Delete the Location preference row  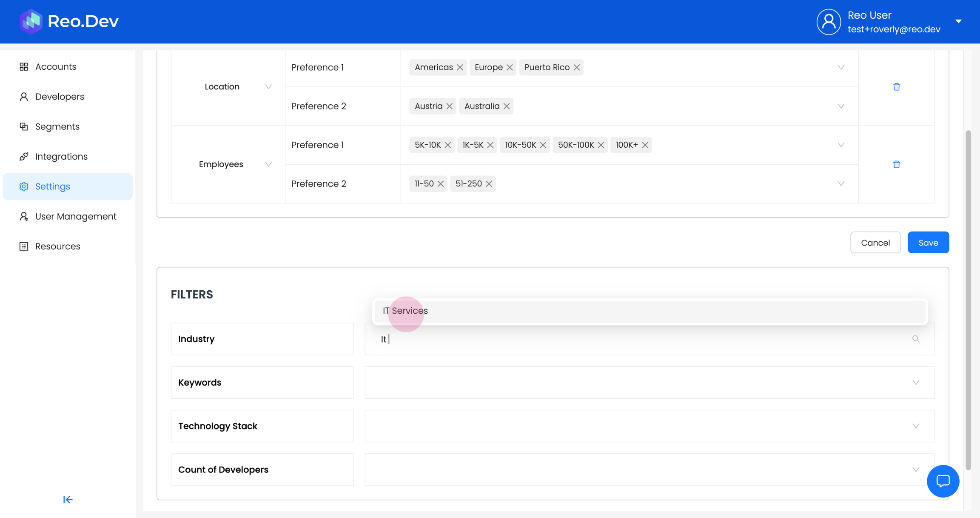tap(896, 87)
